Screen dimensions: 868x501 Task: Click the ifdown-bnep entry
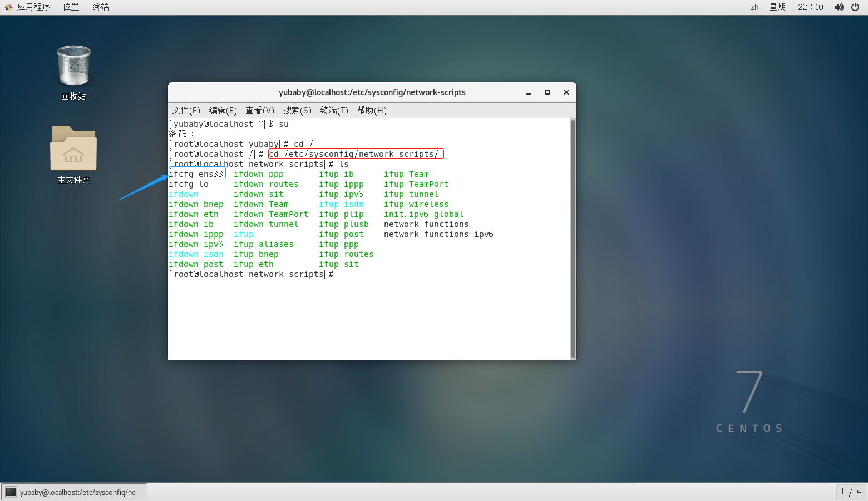click(196, 204)
